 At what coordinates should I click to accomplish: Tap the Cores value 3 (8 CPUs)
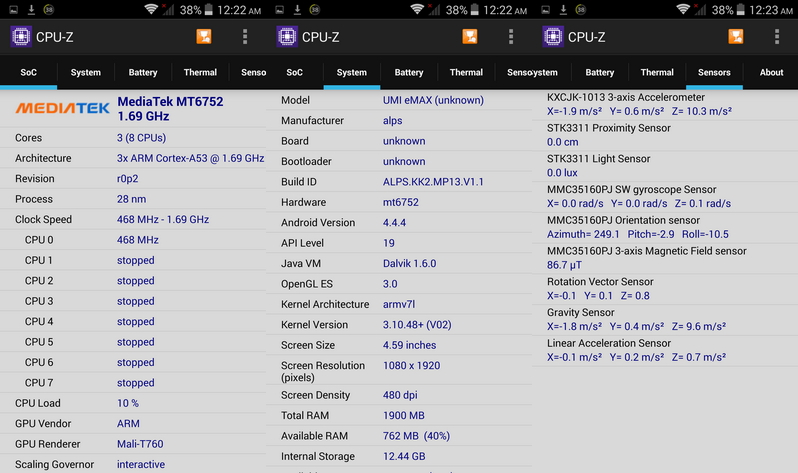click(141, 138)
